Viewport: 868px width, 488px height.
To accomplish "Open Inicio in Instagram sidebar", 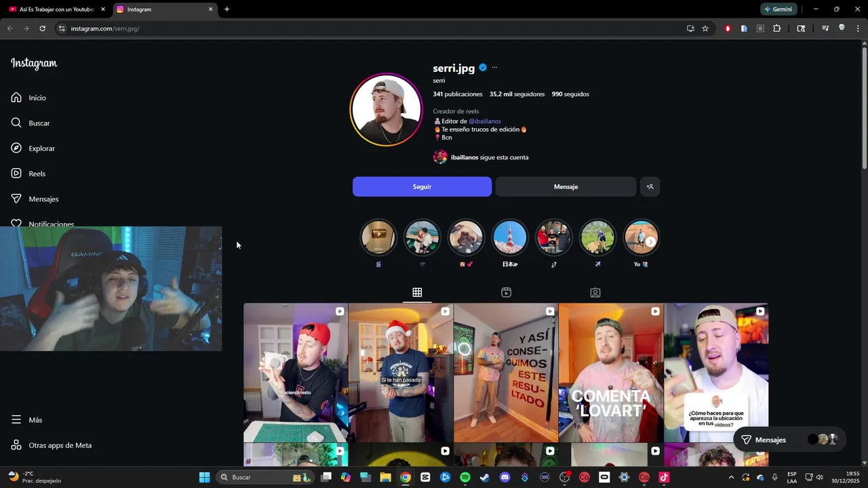I will (28, 98).
